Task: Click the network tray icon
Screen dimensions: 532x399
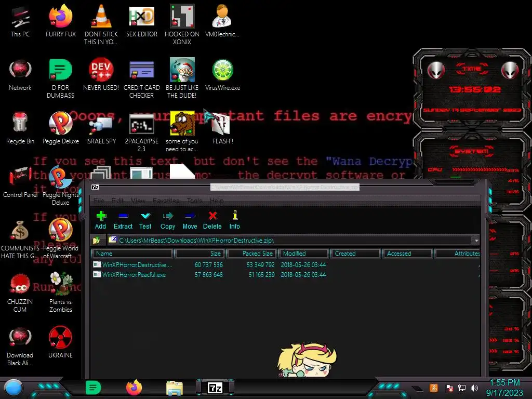Action: pyautogui.click(x=462, y=388)
